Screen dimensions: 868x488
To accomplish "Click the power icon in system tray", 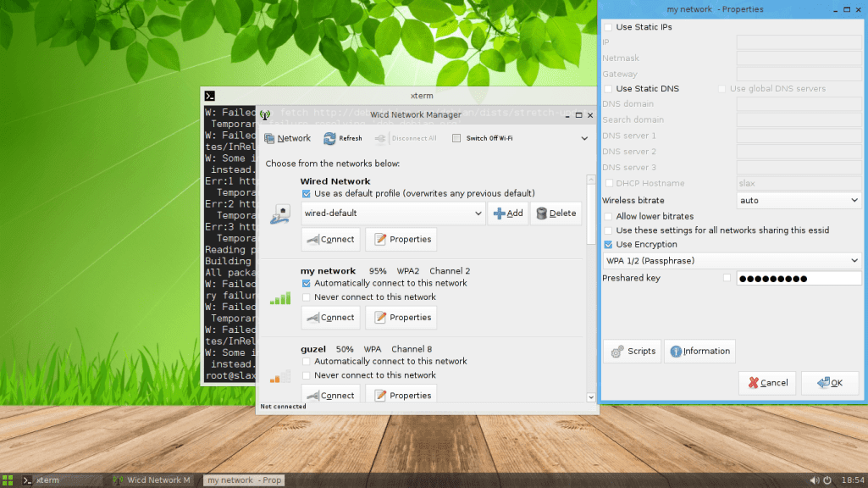I will point(827,481).
